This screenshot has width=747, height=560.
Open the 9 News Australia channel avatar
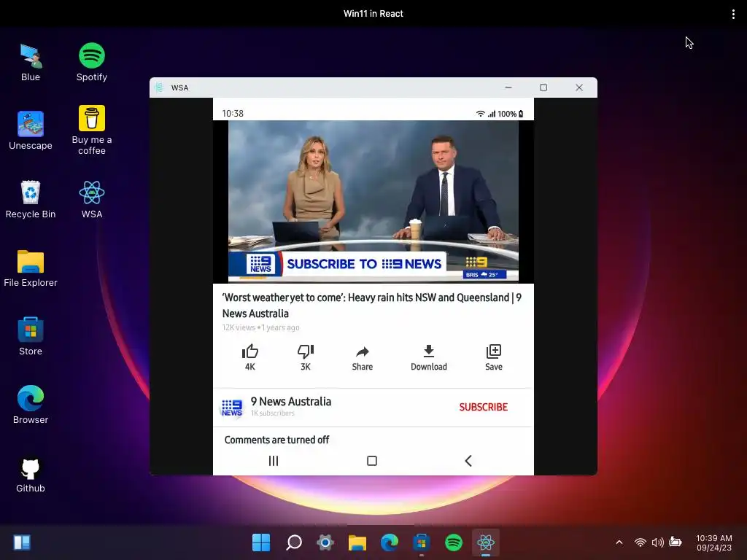232,408
